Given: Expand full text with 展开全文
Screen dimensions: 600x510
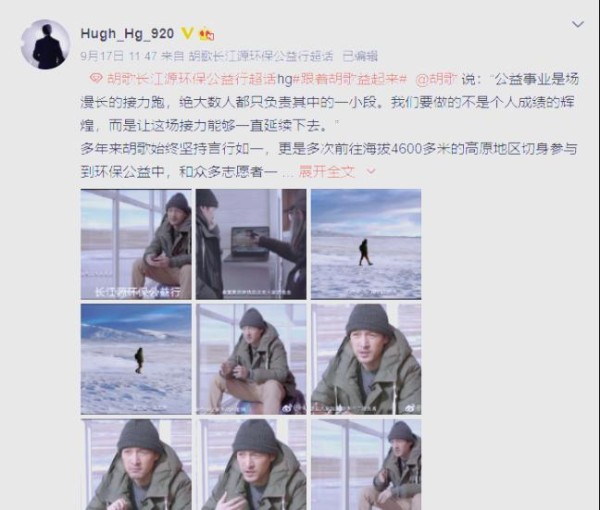Looking at the screenshot, I should (x=327, y=171).
